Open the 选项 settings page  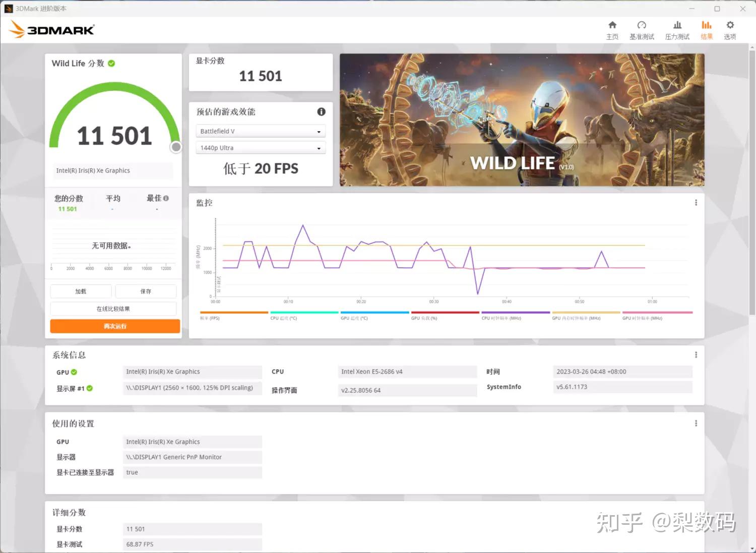(x=729, y=29)
